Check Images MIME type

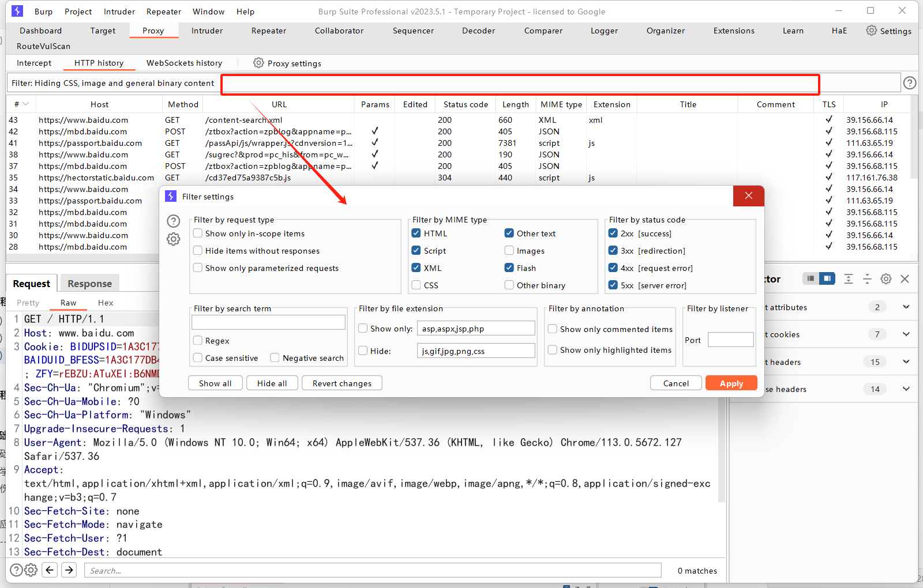[x=509, y=251]
